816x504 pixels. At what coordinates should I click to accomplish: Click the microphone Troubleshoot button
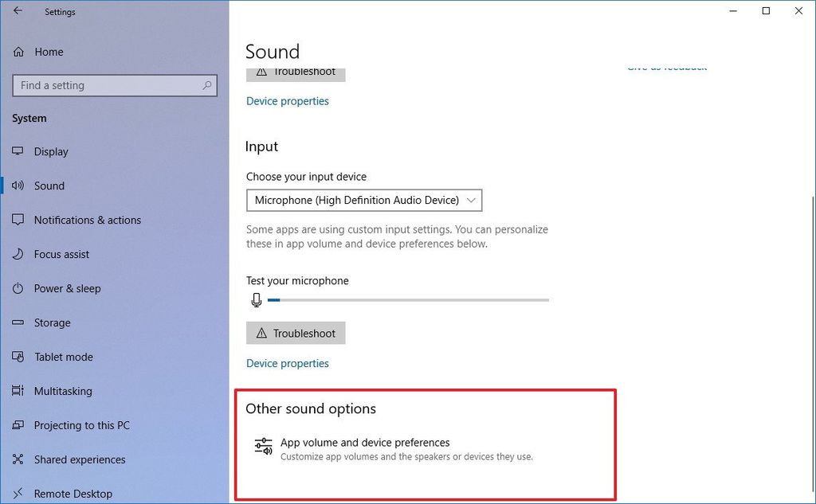296,333
